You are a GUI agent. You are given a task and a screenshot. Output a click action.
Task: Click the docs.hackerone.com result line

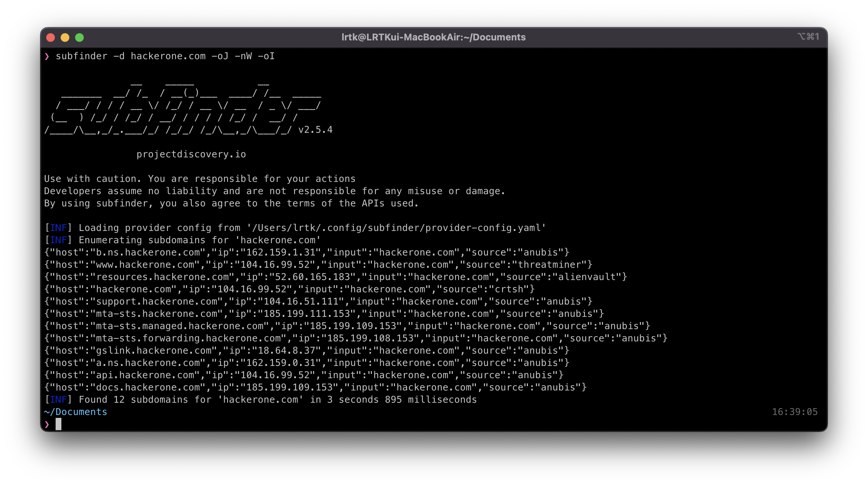tap(315, 388)
